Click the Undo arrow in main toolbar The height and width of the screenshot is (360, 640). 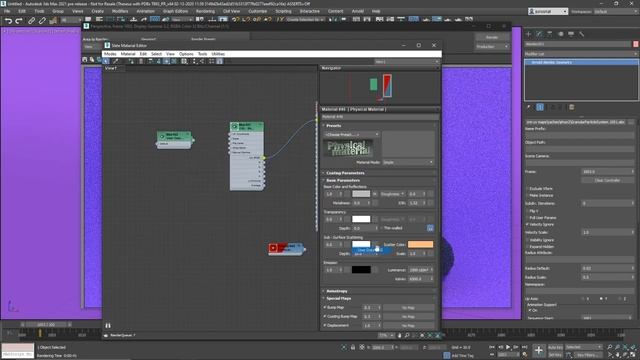tap(8, 20)
